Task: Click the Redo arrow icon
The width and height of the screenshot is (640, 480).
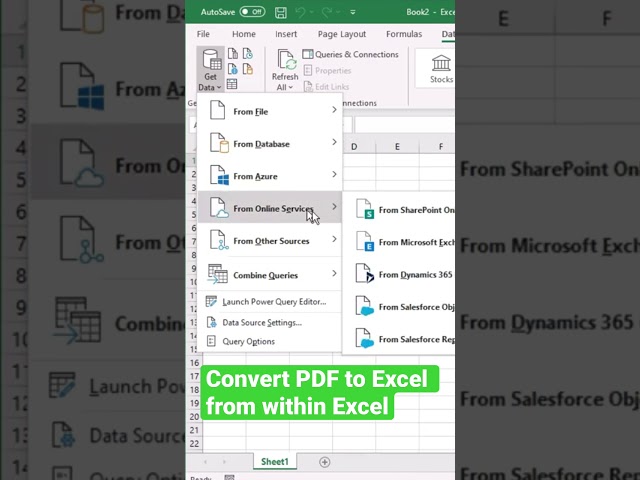Action: (327, 12)
